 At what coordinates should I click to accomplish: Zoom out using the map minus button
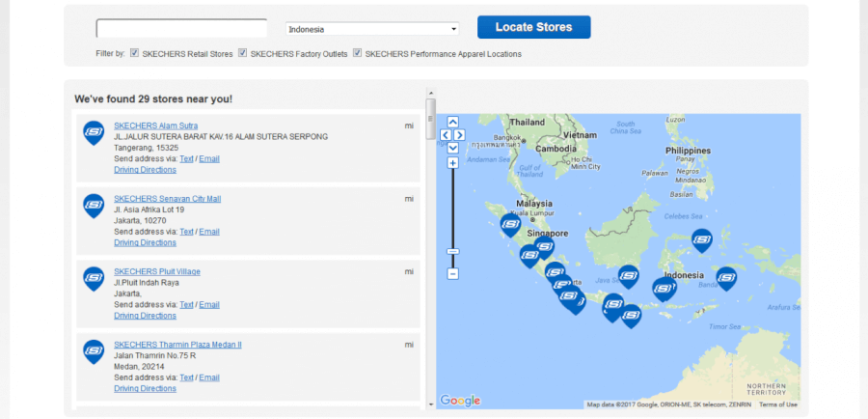(x=452, y=274)
